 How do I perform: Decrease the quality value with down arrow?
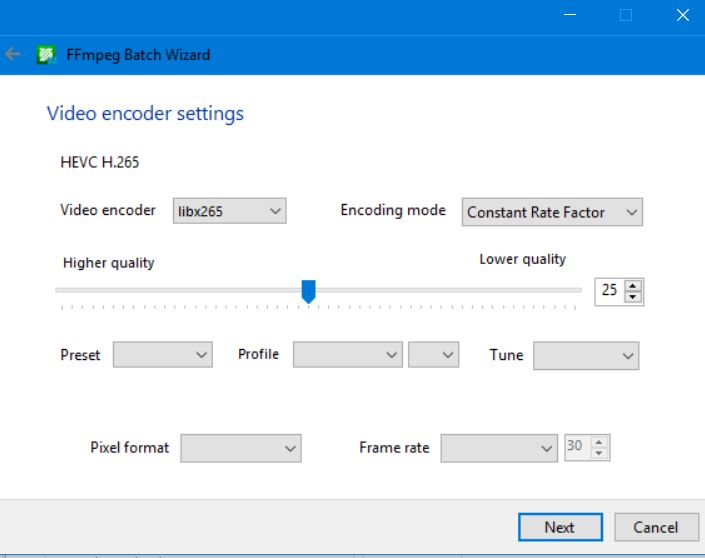(632, 297)
